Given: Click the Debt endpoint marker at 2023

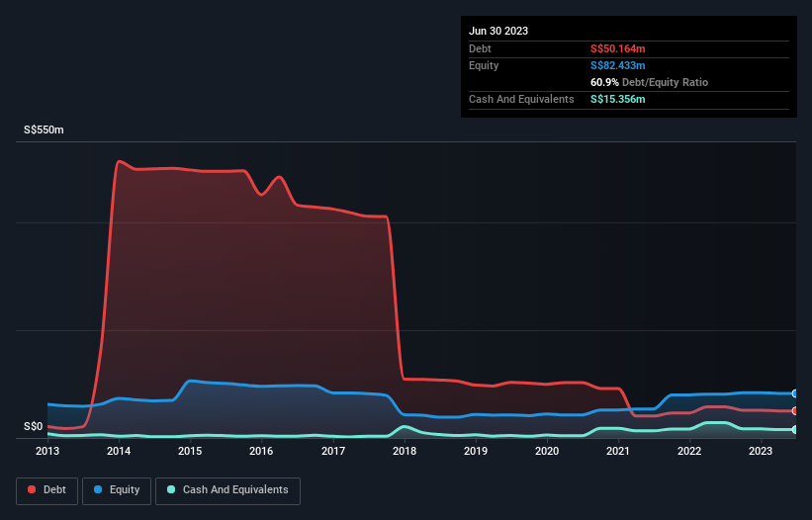Looking at the screenshot, I should tap(795, 411).
